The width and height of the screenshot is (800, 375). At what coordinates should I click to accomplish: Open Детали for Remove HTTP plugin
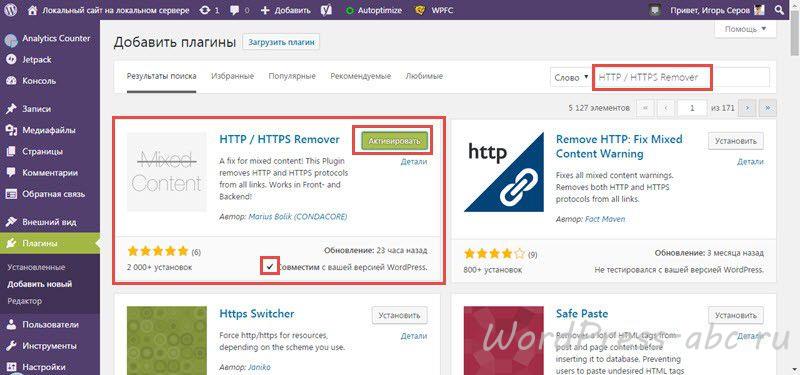coord(751,162)
